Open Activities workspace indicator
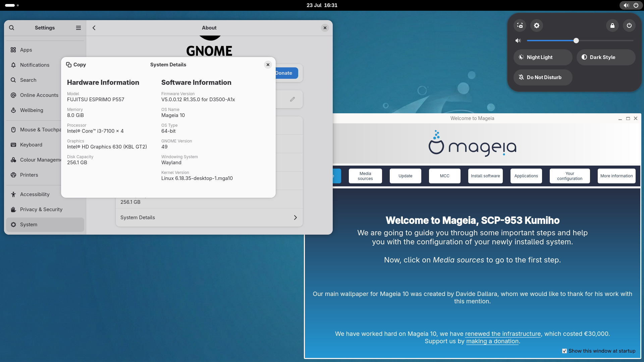The width and height of the screenshot is (644, 362). [x=12, y=5]
